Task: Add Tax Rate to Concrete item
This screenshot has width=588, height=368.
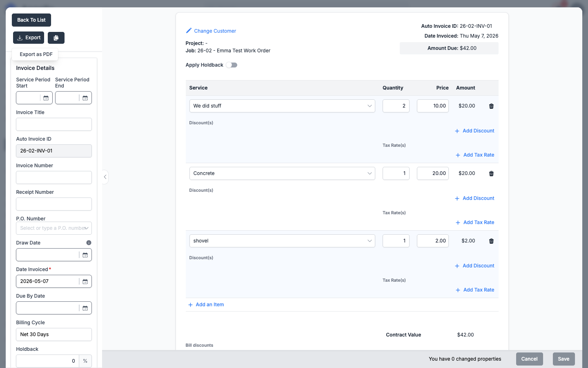Action: (475, 222)
